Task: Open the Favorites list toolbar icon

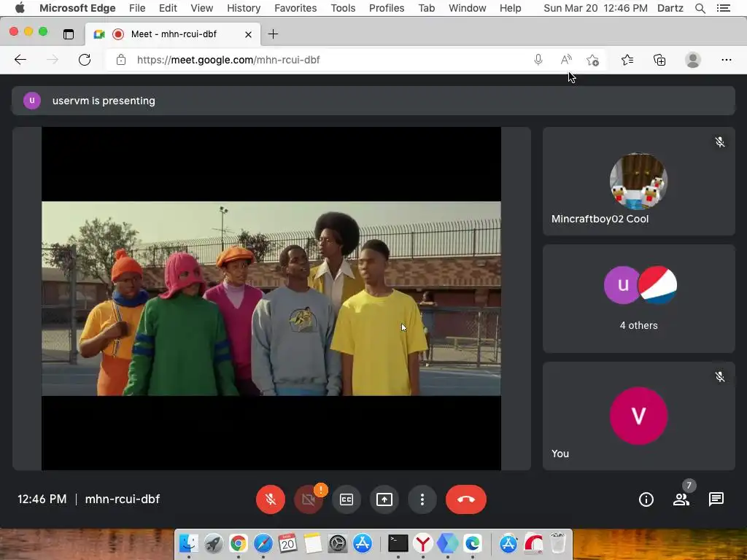Action: pos(627,60)
